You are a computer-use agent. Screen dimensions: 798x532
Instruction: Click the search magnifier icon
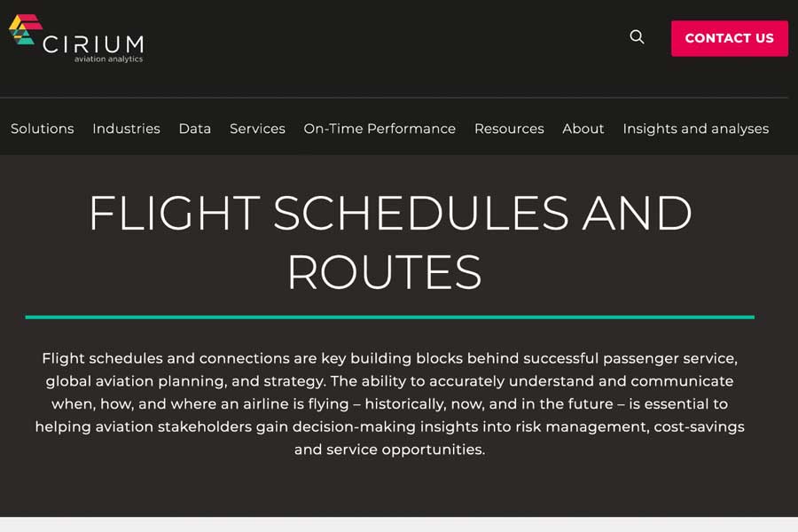(637, 37)
